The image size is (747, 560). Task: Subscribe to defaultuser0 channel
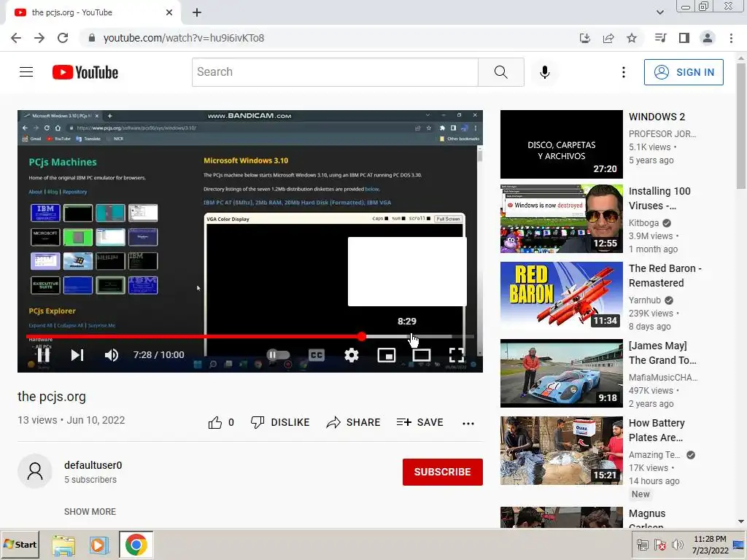click(x=443, y=472)
